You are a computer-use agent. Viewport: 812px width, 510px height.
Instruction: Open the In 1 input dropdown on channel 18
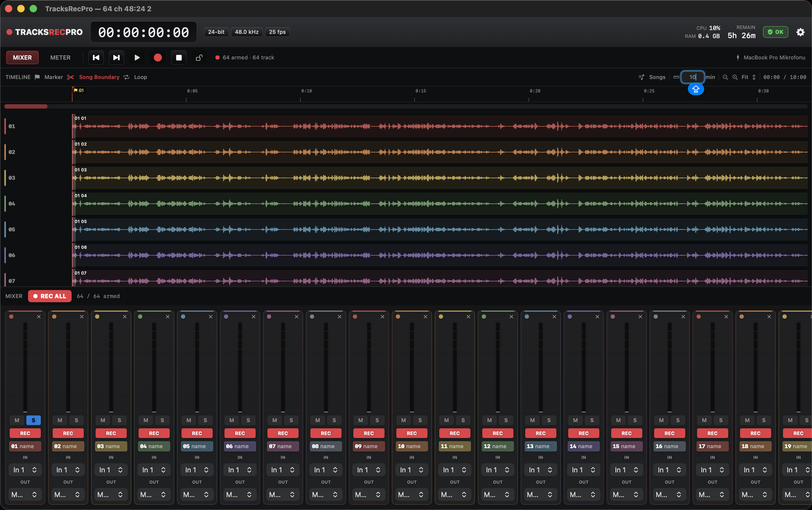(x=755, y=470)
